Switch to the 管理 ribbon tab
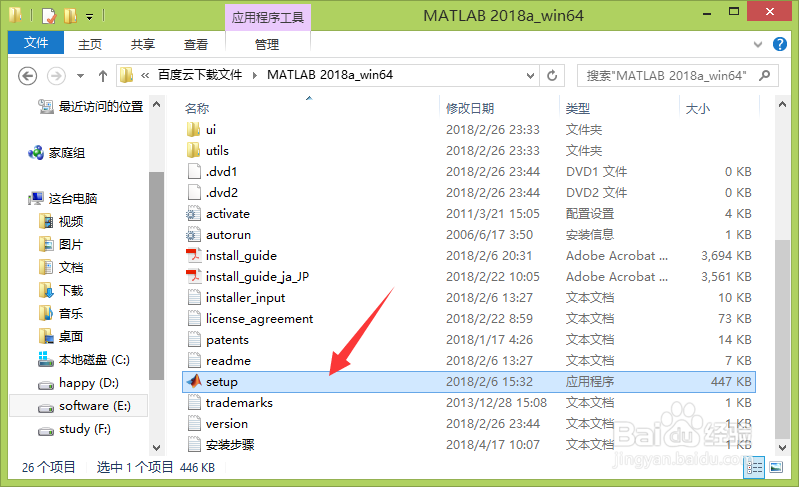Screen dimensions: 799x487 [x=267, y=44]
